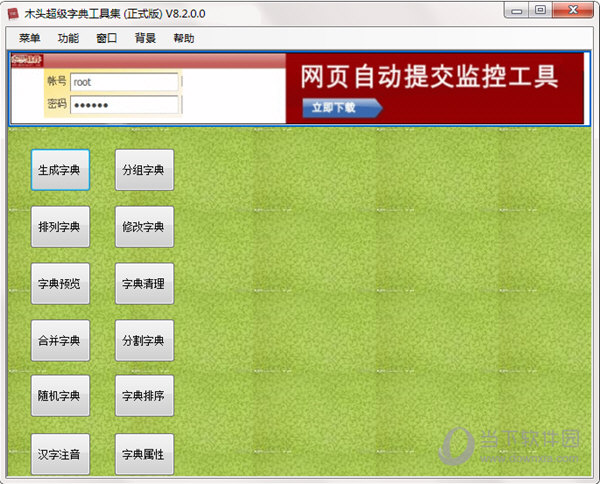Open the 背景 menu
Image resolution: width=600 pixels, height=484 pixels.
[x=145, y=38]
